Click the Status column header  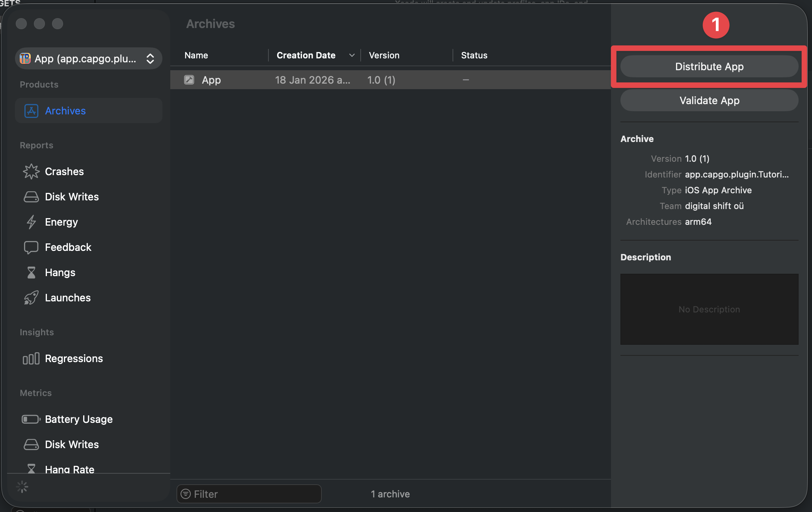click(474, 55)
